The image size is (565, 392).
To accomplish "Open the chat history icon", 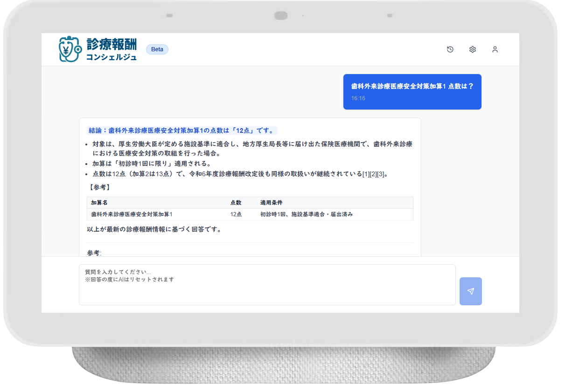I will tap(450, 49).
